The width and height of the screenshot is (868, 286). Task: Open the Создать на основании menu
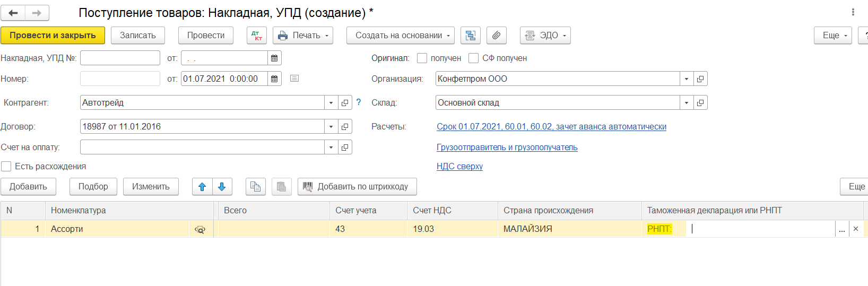(x=400, y=36)
